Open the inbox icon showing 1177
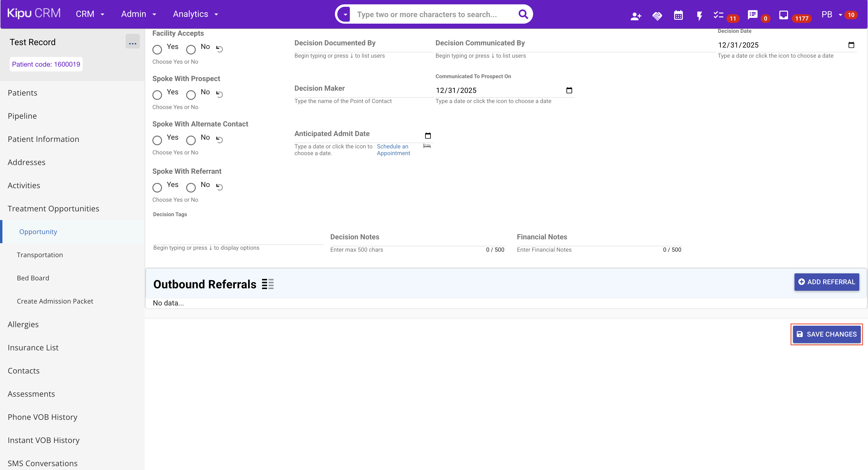 click(783, 15)
